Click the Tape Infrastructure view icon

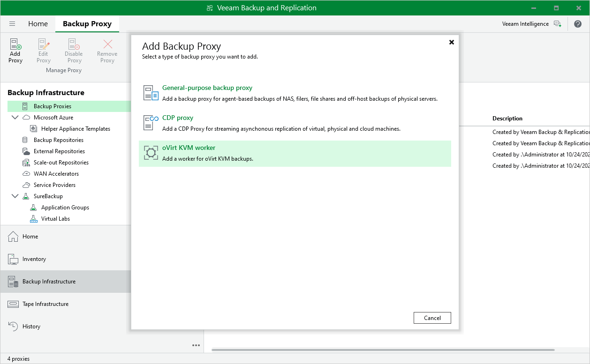(13, 304)
